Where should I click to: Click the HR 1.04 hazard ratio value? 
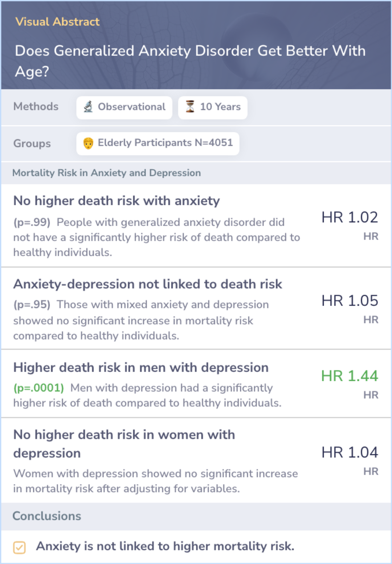pos(350,452)
